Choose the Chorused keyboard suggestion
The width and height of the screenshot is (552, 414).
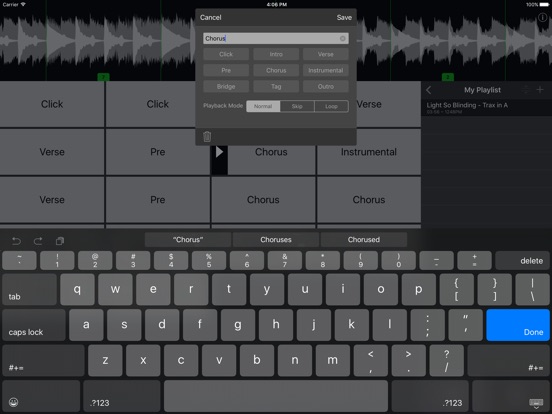(364, 240)
